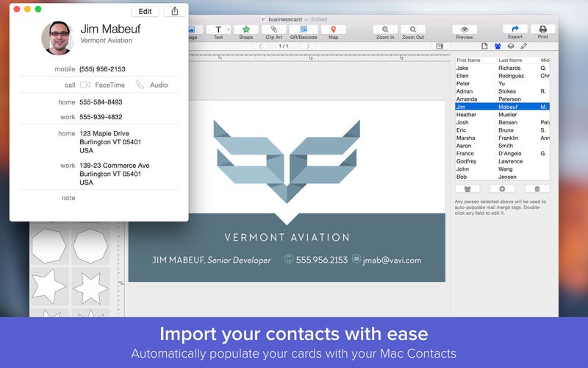Viewport: 588px width, 368px height.
Task: Select Franco D'Angelo in the contacts list
Action: tap(502, 154)
